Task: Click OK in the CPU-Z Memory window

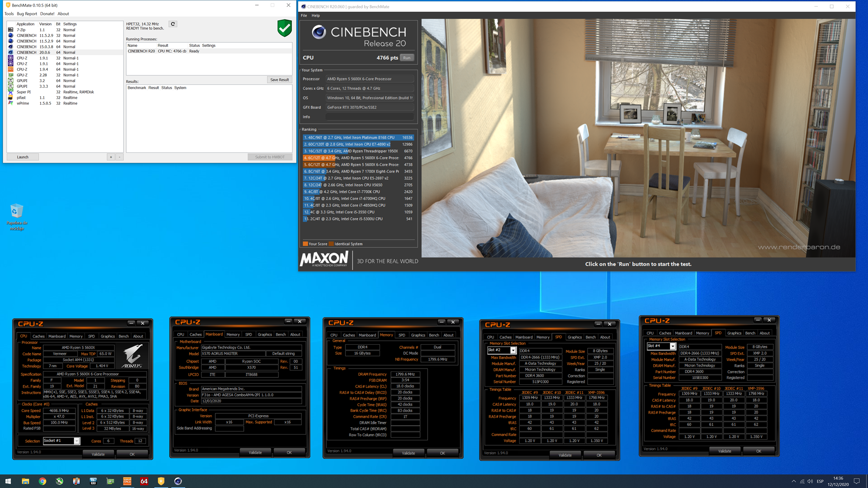Action: coord(442,453)
